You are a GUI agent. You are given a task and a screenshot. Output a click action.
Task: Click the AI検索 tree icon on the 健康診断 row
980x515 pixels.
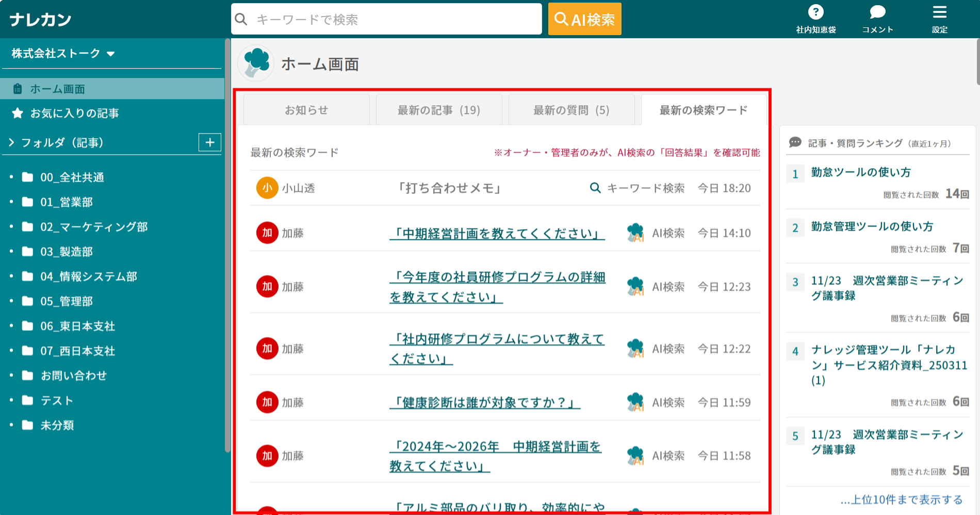[635, 402]
